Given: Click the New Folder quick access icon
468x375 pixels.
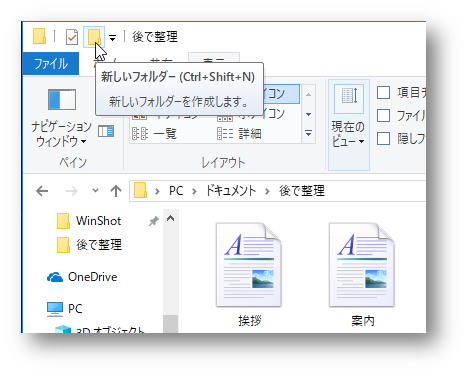Looking at the screenshot, I should [94, 37].
